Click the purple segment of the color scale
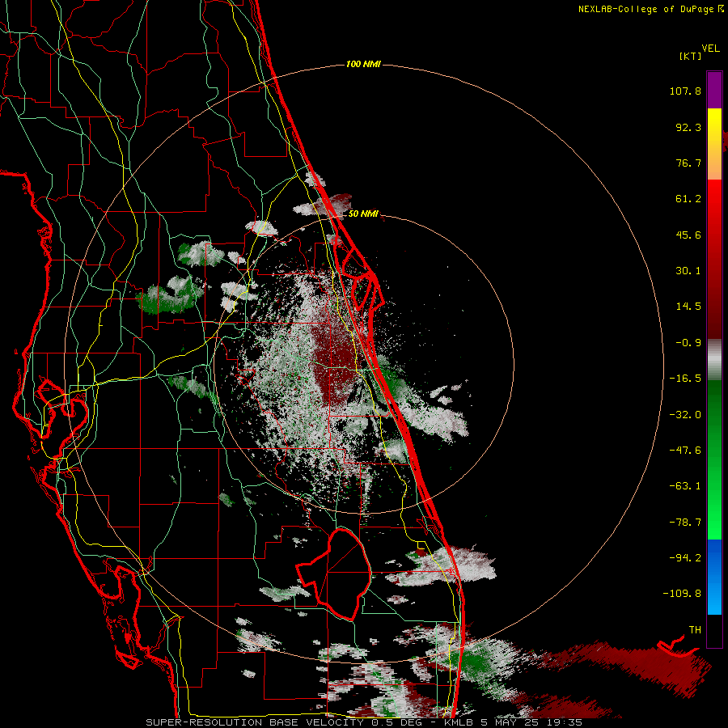Screen dimensions: 728x728 tap(714, 90)
